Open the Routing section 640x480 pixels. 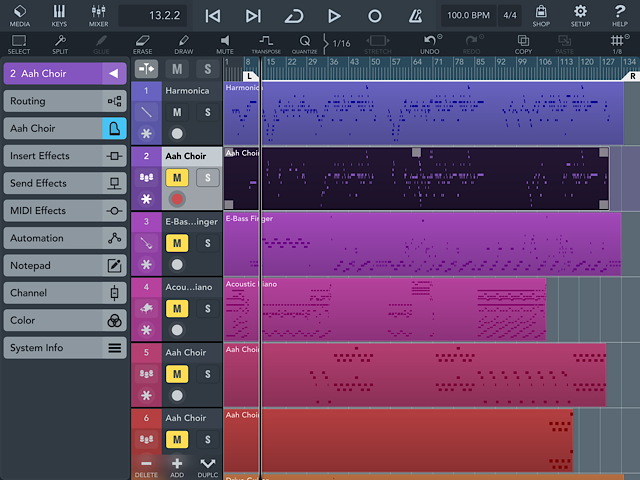pos(65,101)
